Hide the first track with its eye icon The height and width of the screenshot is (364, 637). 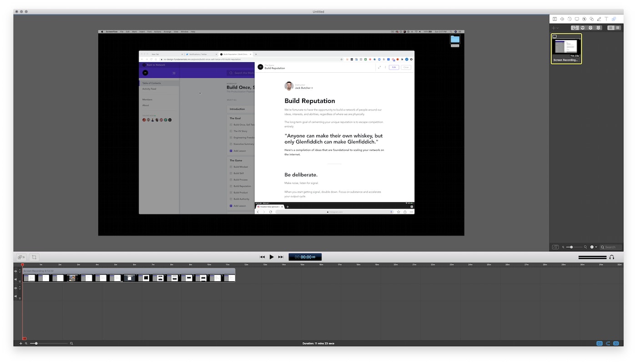tap(15, 271)
